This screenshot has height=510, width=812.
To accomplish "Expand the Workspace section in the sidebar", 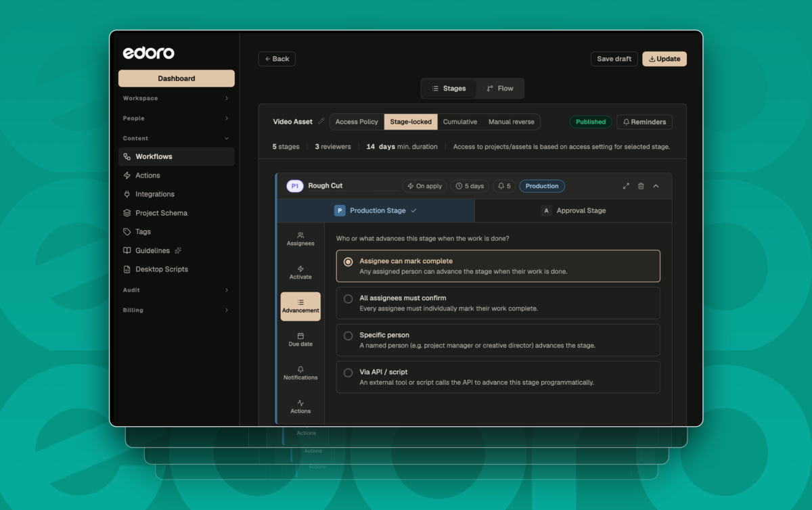I will (x=176, y=98).
